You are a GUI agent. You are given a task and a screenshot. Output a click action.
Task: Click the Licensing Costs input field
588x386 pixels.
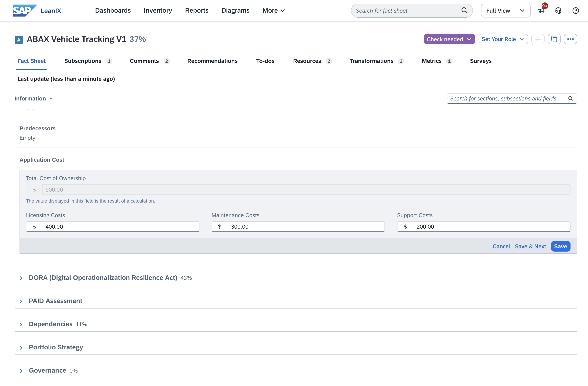[x=113, y=227]
